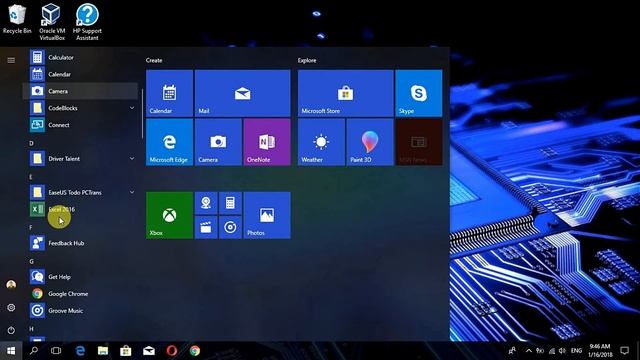Open Store from the taskbar
This screenshot has height=360, width=640.
point(126,351)
